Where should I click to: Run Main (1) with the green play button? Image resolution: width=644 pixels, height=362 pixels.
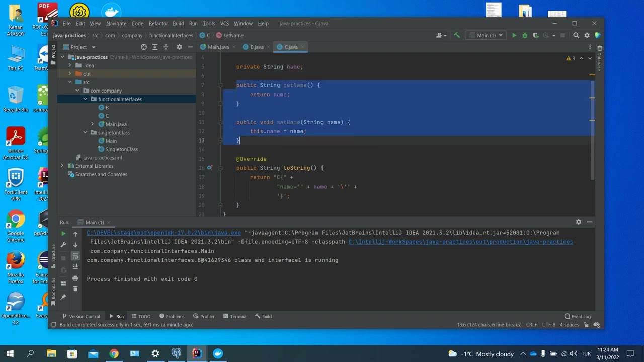tap(514, 35)
